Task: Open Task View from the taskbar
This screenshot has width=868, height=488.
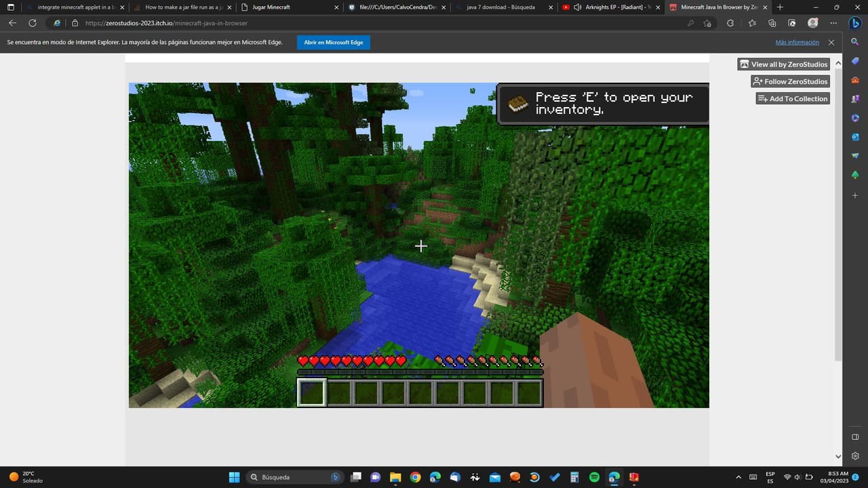Action: pos(356,477)
